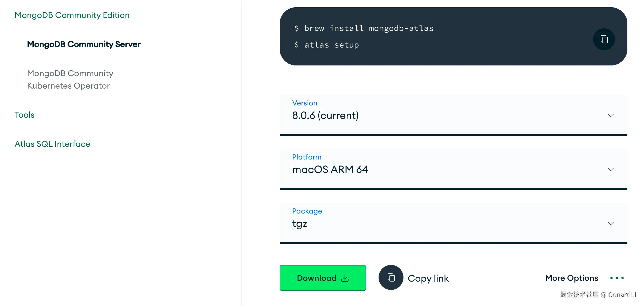Select MongoDB Community Server in sidebar
Viewport: 644px width, 306px height.
coord(84,44)
